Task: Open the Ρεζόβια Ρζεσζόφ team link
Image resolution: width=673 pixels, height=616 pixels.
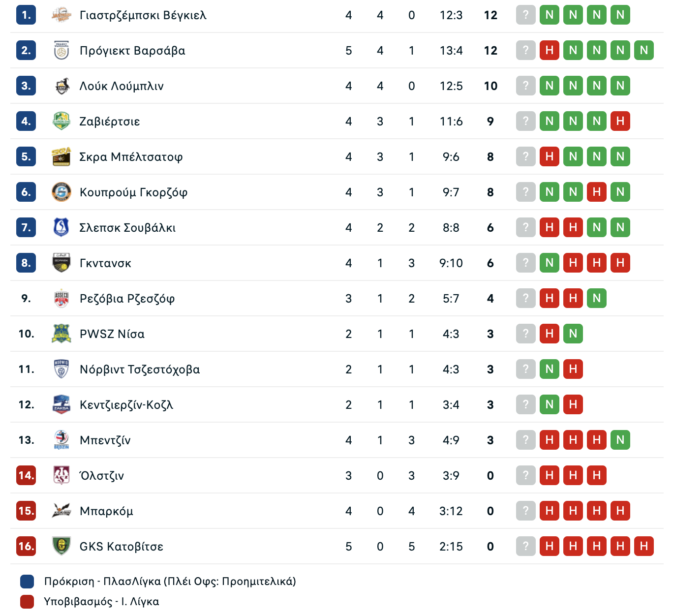Action: click(127, 299)
